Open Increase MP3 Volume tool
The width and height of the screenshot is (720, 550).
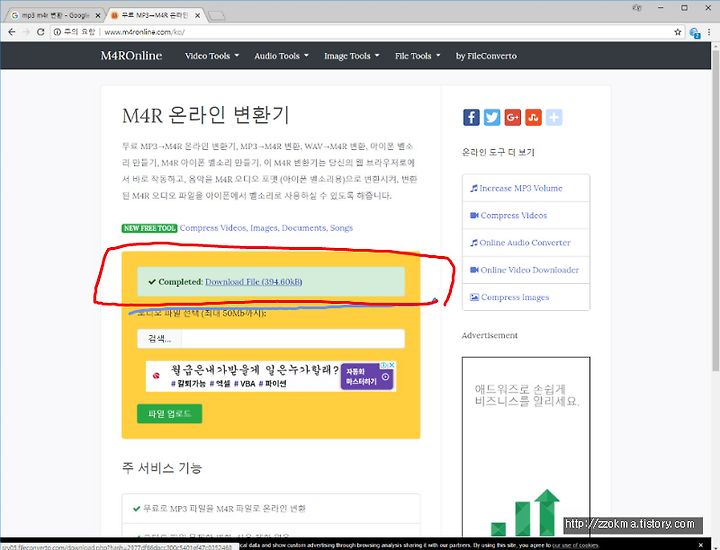526,188
